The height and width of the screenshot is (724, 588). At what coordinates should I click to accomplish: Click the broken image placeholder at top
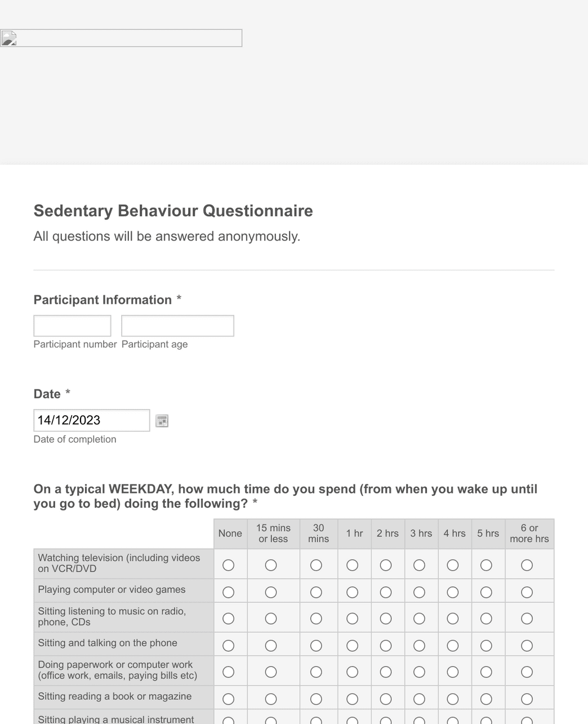(x=8, y=38)
